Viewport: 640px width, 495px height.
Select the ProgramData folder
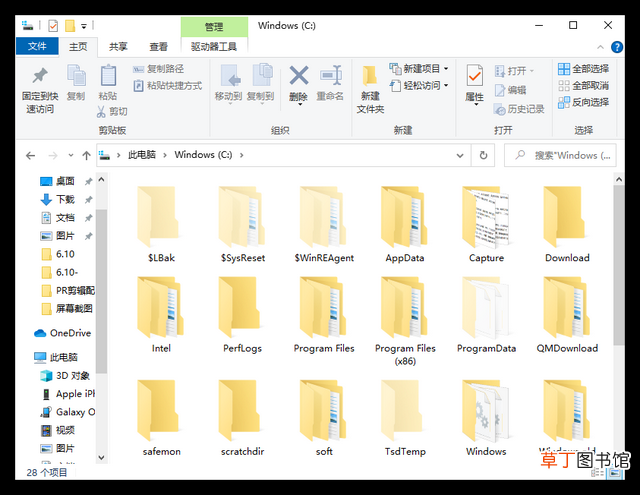[486, 315]
